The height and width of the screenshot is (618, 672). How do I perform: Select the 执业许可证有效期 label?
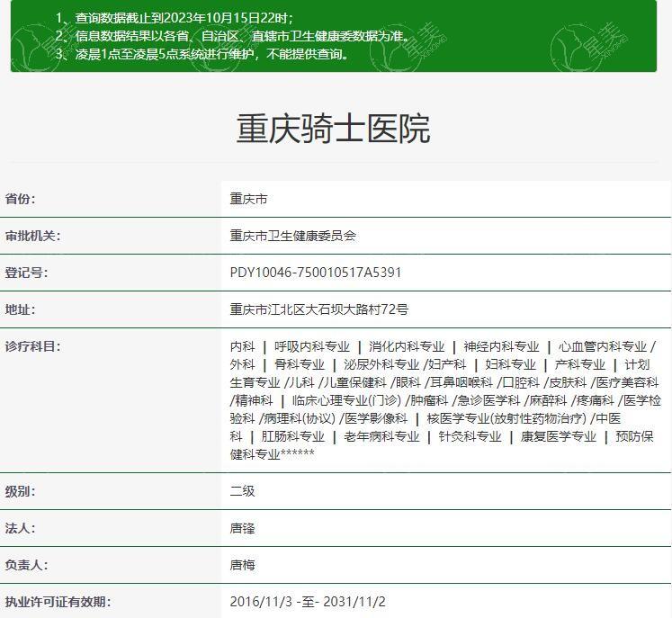click(x=58, y=602)
